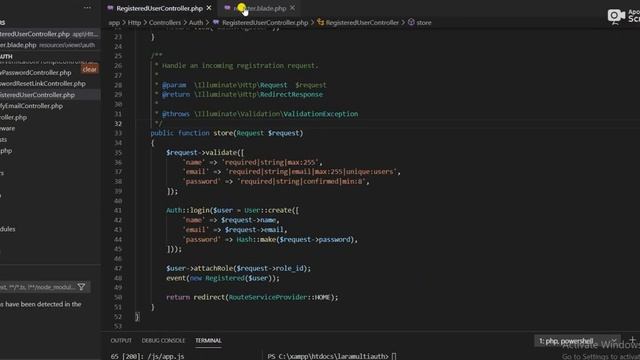Switch to the OUTPUT panel tab
The width and height of the screenshot is (640, 360).
[x=121, y=340]
